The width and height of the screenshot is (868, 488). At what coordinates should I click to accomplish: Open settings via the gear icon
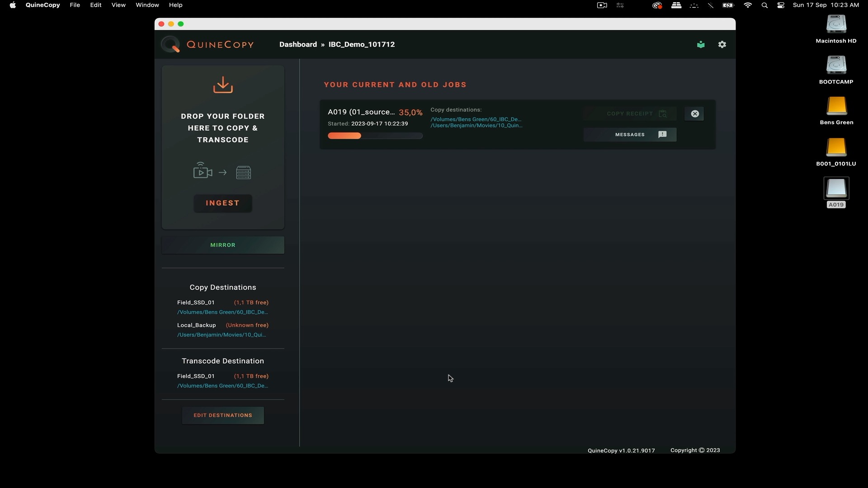click(722, 44)
